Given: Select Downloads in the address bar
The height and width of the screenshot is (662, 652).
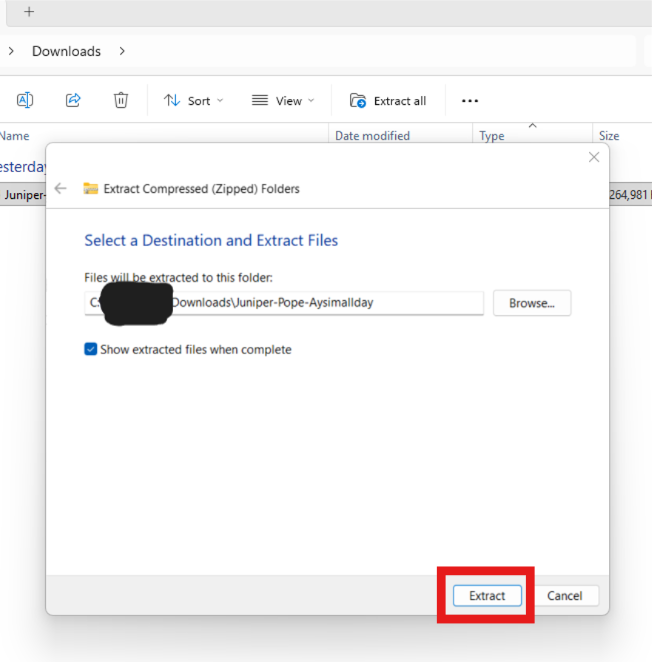Looking at the screenshot, I should [66, 51].
